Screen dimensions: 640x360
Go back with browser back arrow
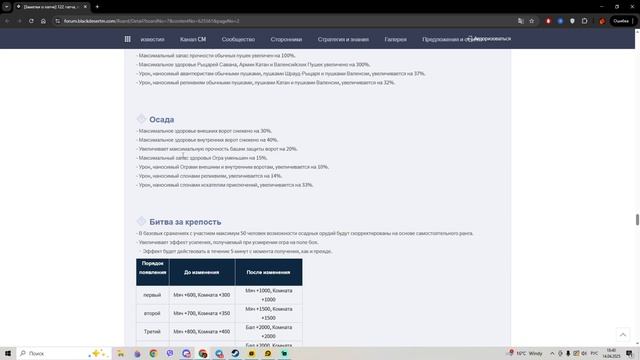pyautogui.click(x=7, y=21)
